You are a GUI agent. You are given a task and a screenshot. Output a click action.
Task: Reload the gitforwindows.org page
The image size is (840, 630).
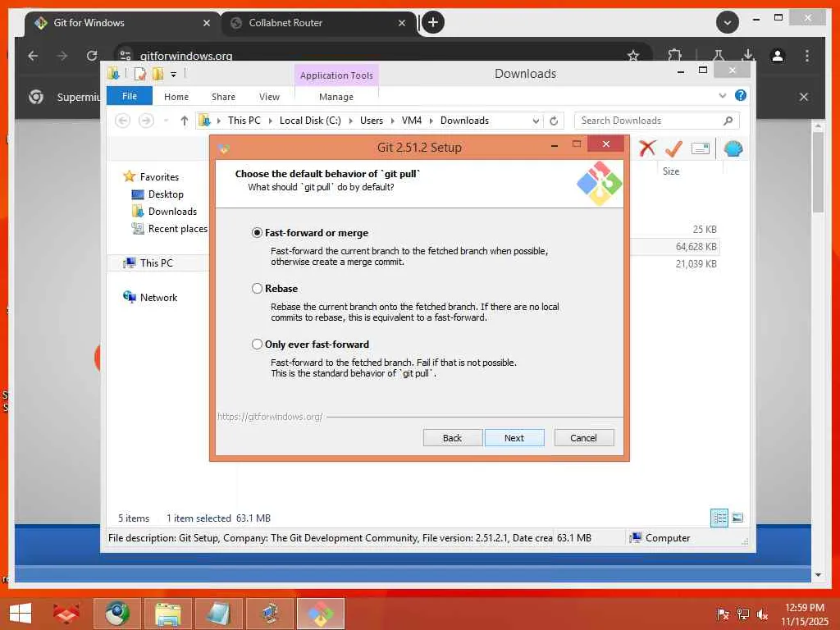click(92, 56)
